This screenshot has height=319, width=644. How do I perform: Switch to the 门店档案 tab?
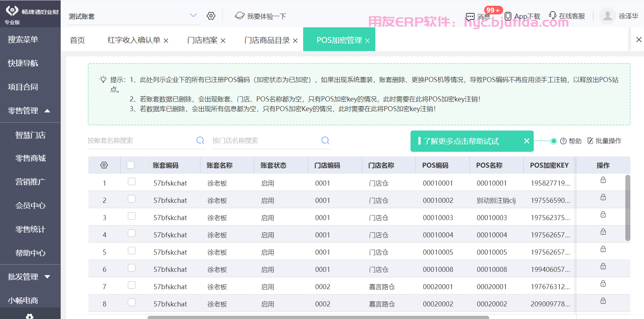[202, 40]
